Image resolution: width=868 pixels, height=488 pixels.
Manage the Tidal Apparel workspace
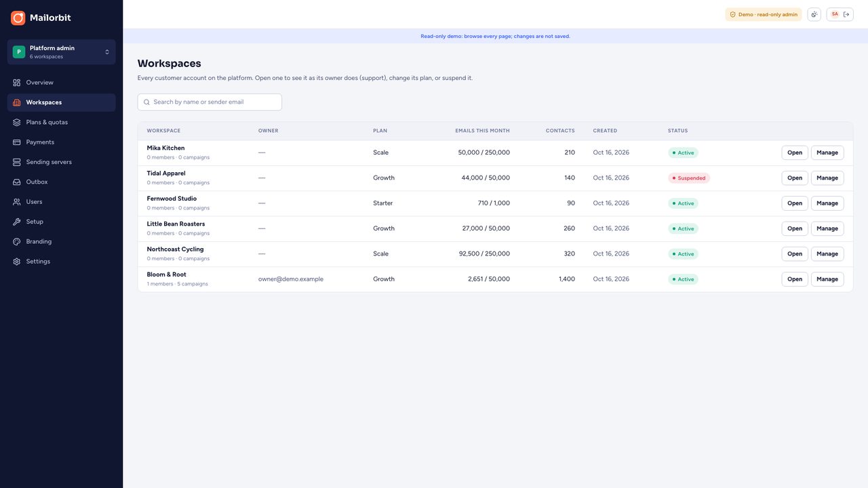(827, 178)
